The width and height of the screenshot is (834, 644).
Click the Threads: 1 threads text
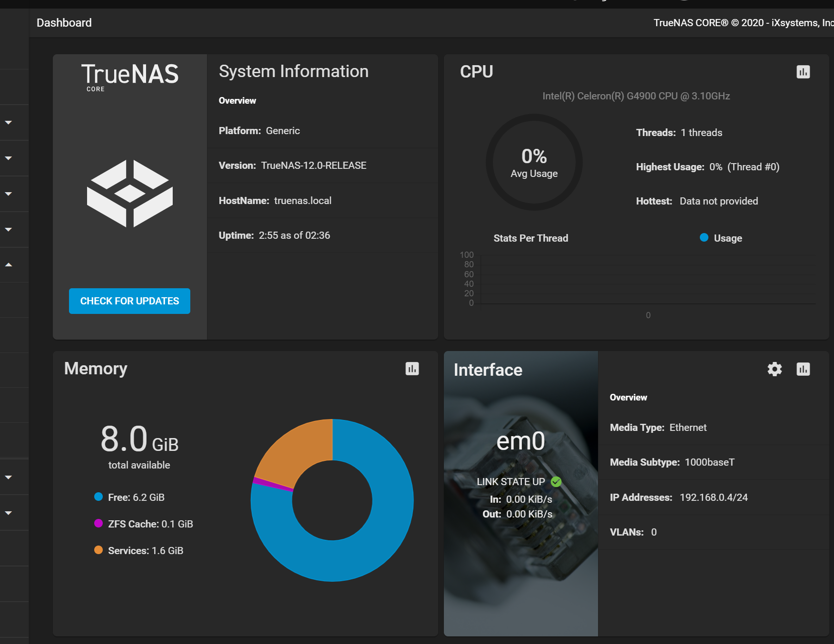point(679,133)
